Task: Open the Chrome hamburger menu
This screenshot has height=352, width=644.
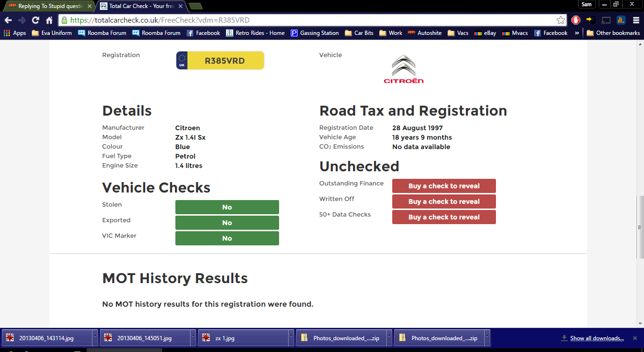Action: click(x=635, y=20)
